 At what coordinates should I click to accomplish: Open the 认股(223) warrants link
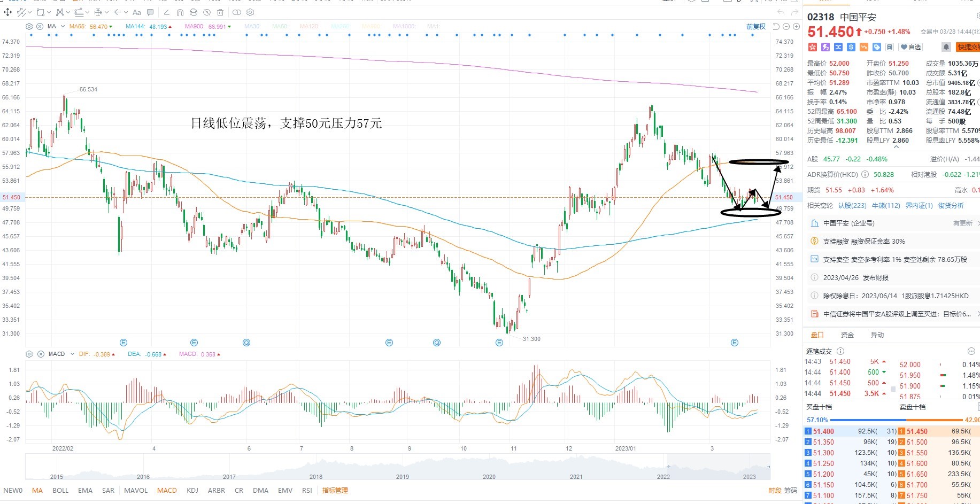pyautogui.click(x=852, y=205)
